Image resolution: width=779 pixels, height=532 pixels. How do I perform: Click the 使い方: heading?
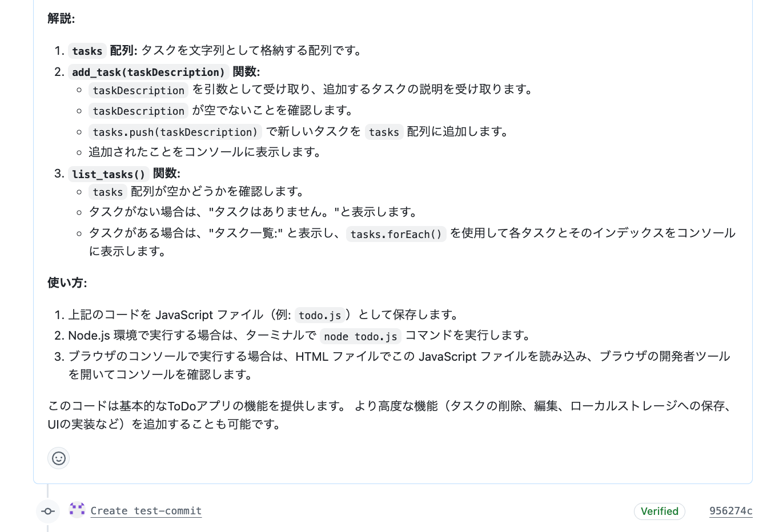coord(67,283)
